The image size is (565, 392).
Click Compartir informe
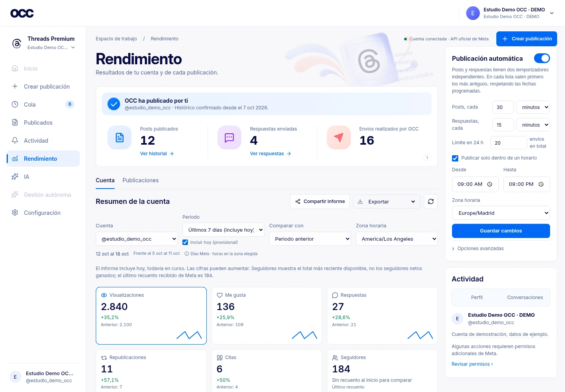(320, 201)
